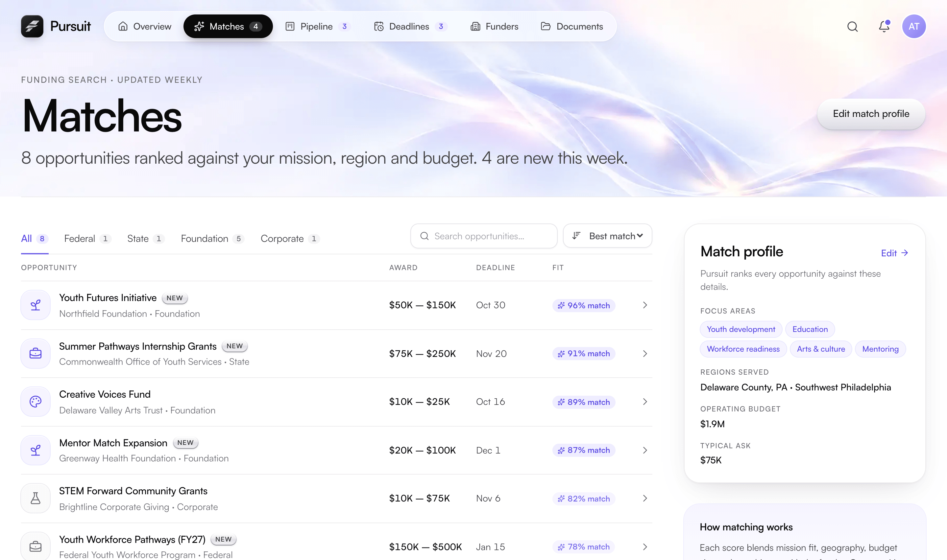Click the Pursuit logo icon
Viewport: 947px width, 560px height.
pyautogui.click(x=32, y=26)
